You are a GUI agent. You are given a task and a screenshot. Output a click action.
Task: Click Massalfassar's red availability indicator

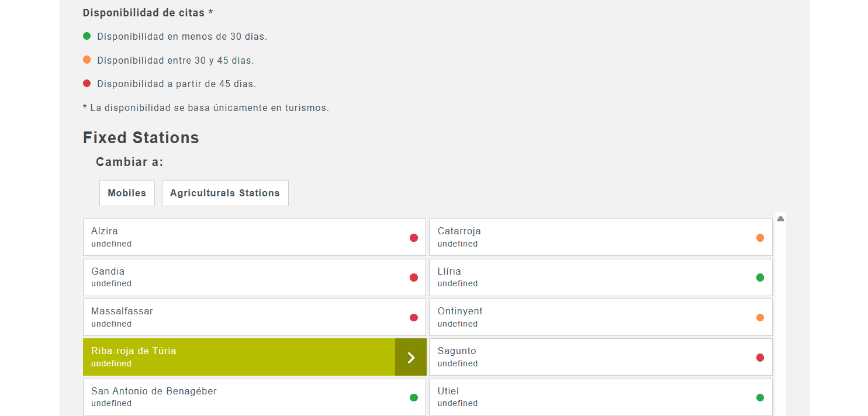click(414, 318)
